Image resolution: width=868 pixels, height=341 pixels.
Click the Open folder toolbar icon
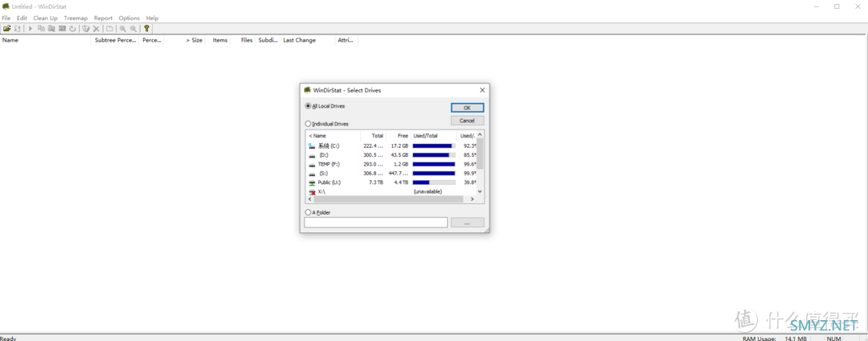[6, 28]
